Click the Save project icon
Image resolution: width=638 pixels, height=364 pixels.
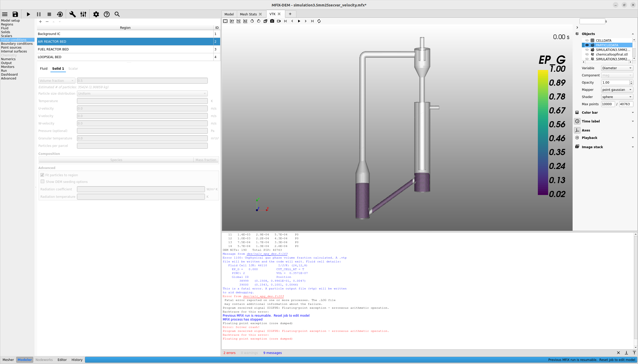coord(15,14)
